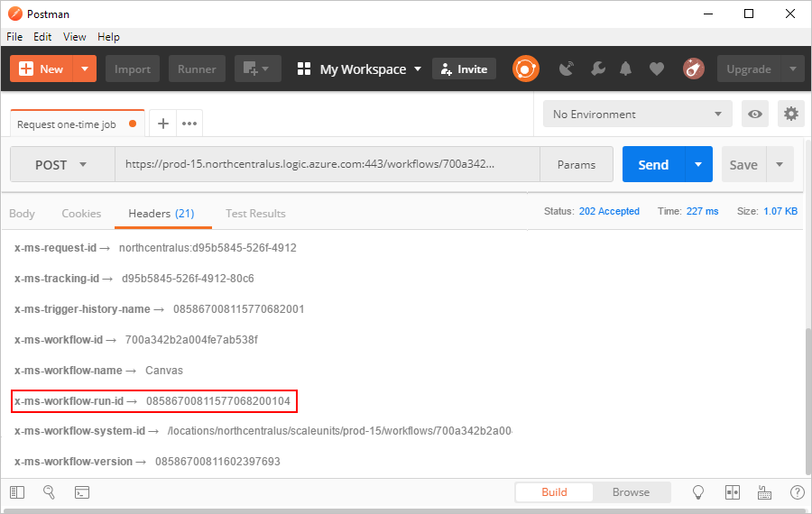Click the x-ms-workflow-id value
This screenshot has height=514, width=812.
click(191, 340)
